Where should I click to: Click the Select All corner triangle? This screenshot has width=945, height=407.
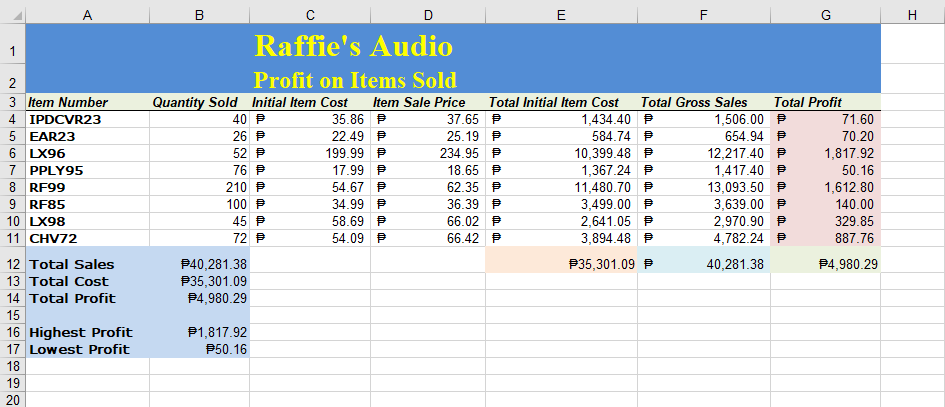(x=17, y=16)
